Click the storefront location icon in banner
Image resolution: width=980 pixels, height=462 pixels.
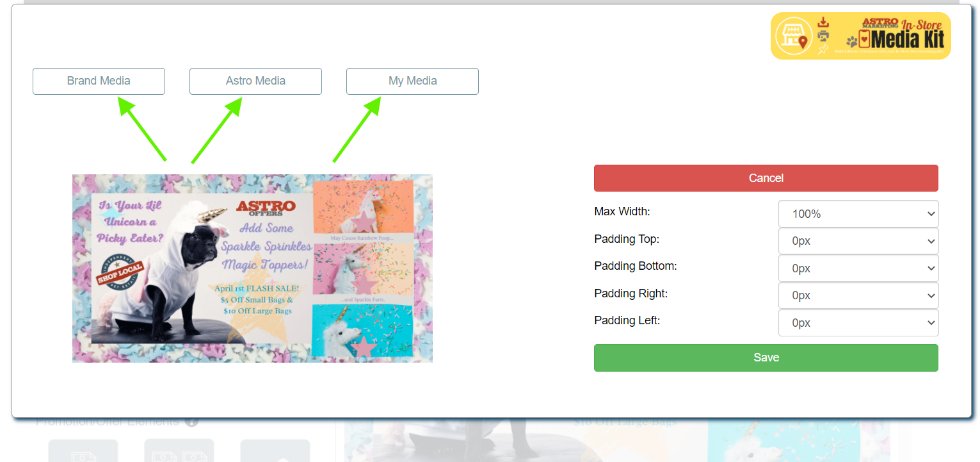point(794,35)
